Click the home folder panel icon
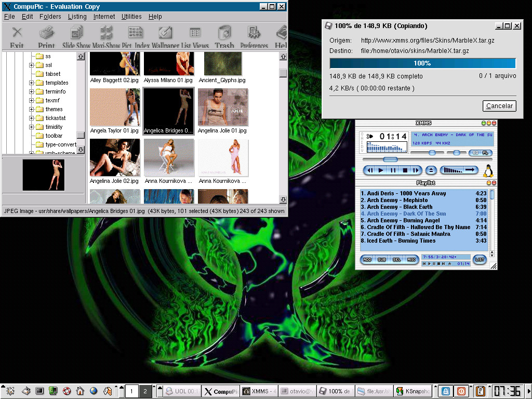532x399 pixels. pos(80,391)
